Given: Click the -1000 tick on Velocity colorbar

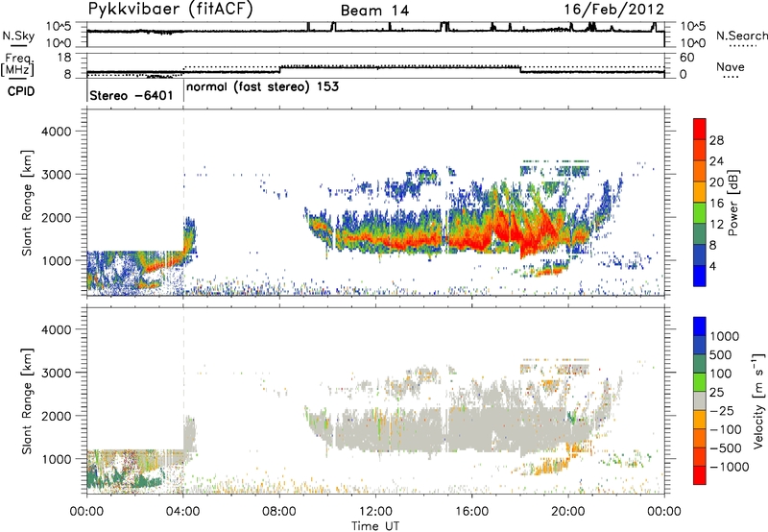Looking at the screenshot, I should [730, 467].
